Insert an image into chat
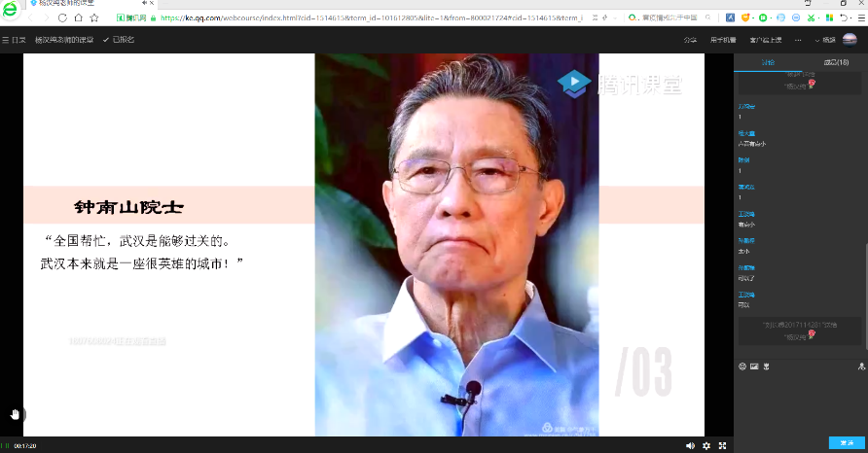Screen dimensions: 868x453 [x=754, y=366]
